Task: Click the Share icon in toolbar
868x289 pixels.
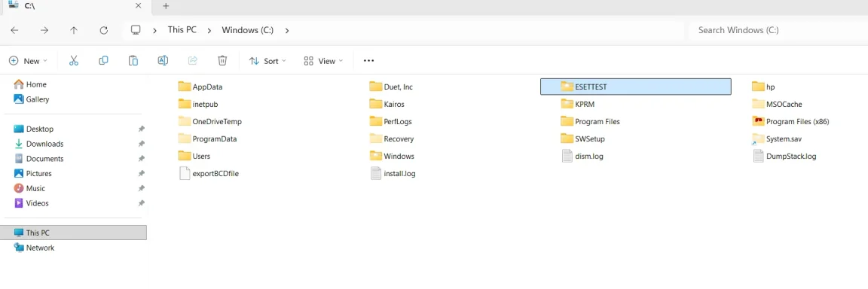Action: coord(193,61)
